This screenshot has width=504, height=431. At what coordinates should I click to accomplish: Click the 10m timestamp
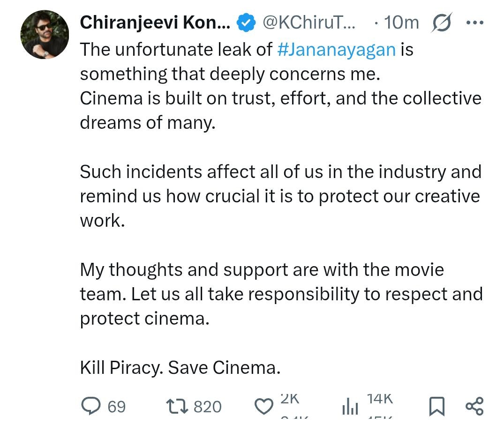pyautogui.click(x=401, y=22)
